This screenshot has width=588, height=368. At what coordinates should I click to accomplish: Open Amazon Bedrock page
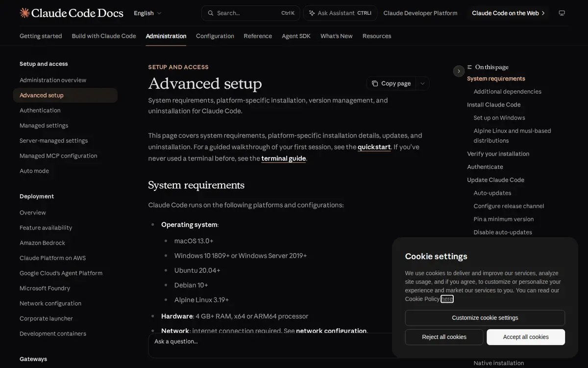(x=43, y=243)
